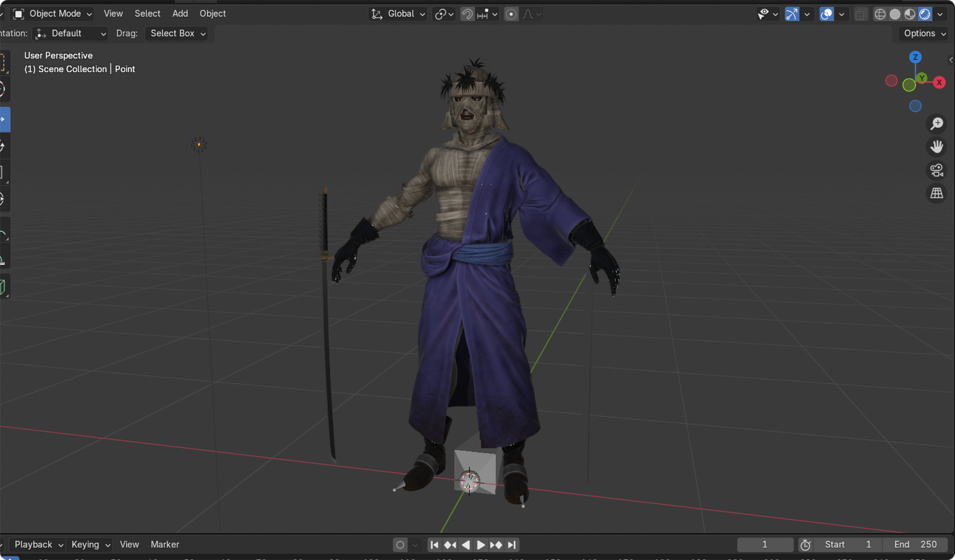Open the header View menu
955x560 pixels.
pos(113,13)
